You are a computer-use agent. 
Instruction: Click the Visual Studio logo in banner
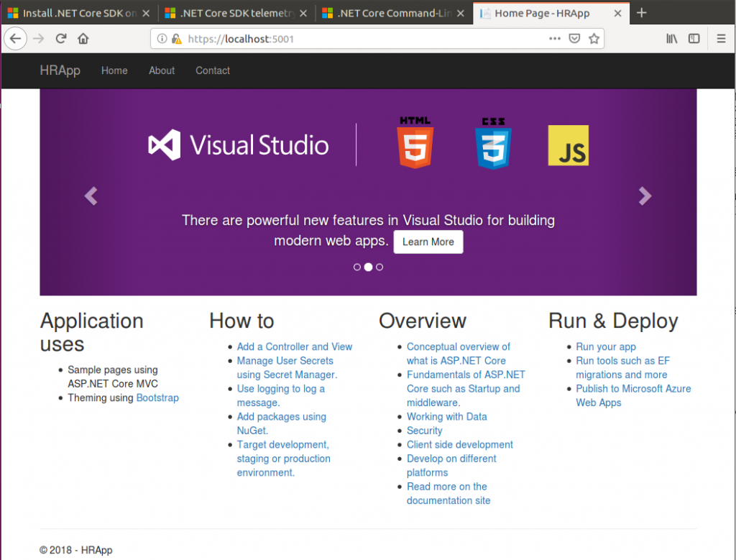tap(239, 144)
